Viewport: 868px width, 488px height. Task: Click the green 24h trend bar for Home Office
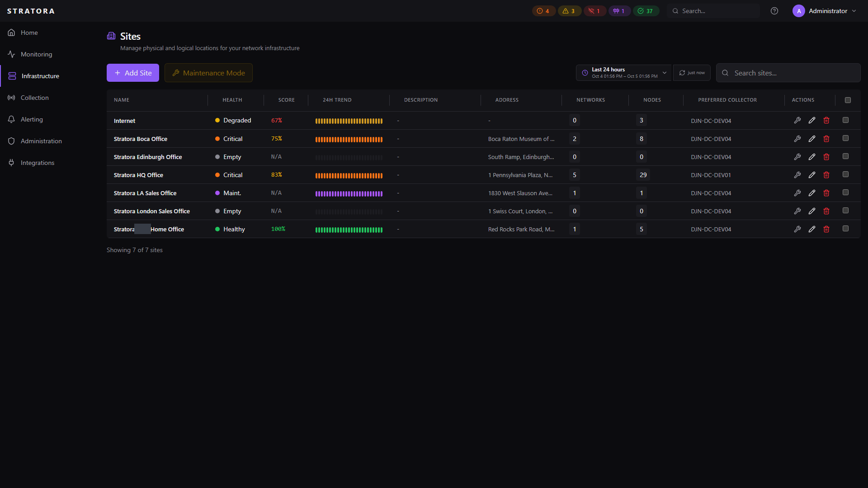349,230
